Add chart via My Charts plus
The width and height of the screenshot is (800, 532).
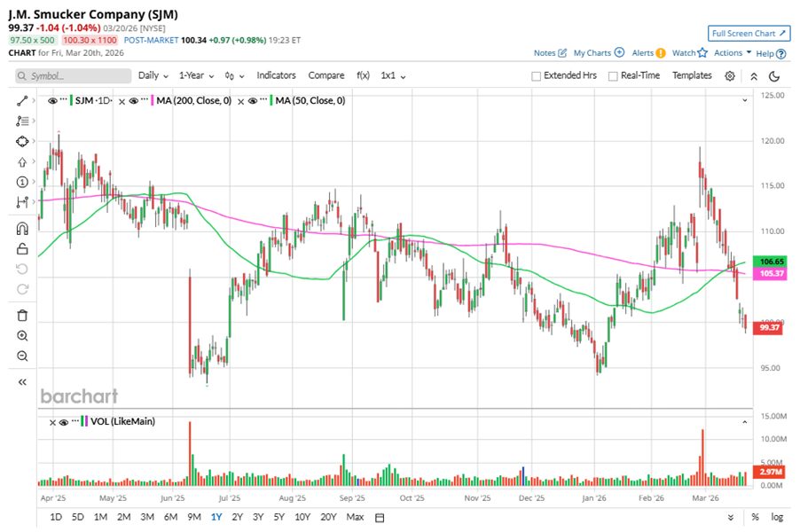[619, 52]
